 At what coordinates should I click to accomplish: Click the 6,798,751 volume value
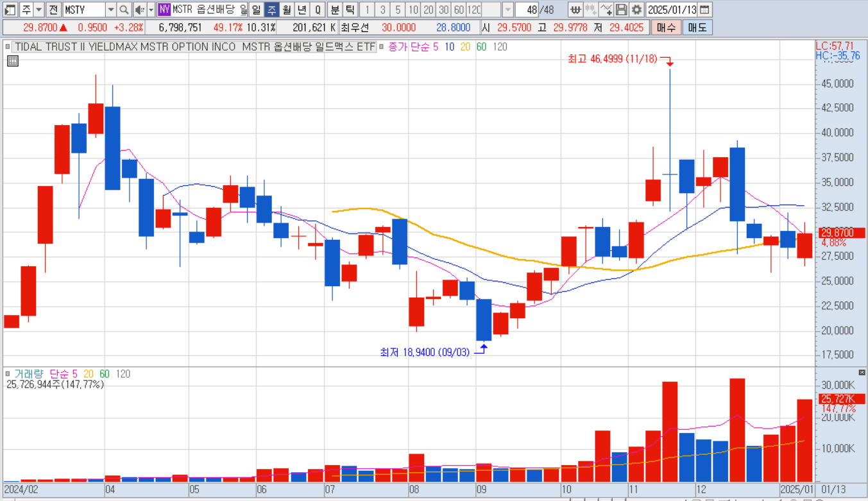point(180,28)
